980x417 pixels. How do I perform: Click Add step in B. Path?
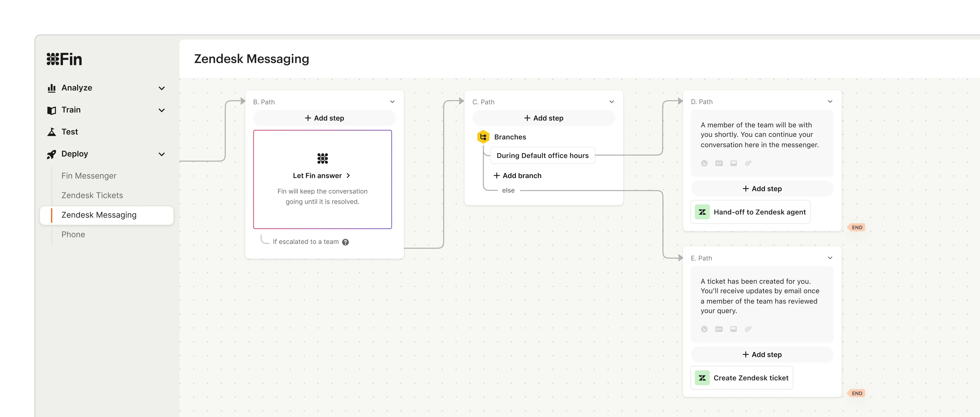[x=324, y=118]
